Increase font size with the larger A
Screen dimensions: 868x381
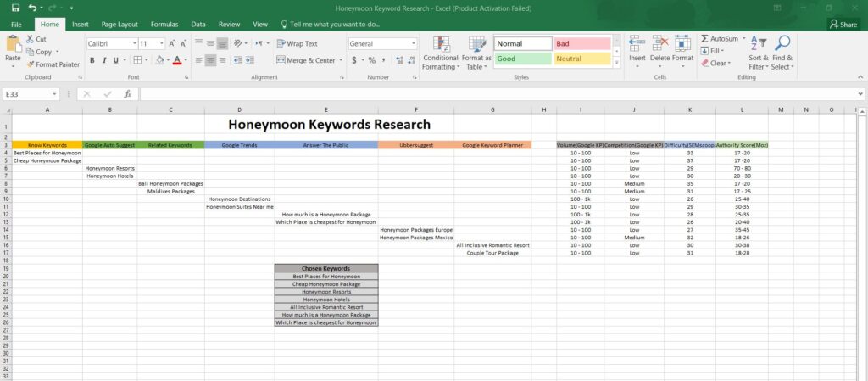pyautogui.click(x=172, y=44)
